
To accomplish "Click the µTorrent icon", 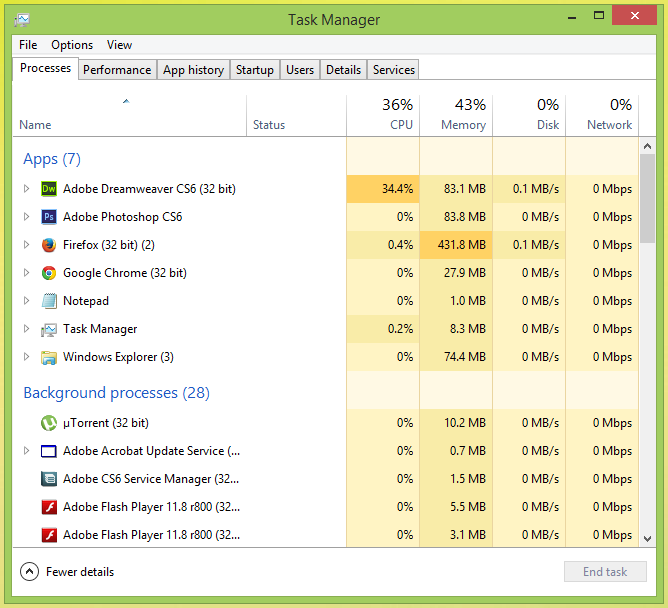I will click(49, 423).
